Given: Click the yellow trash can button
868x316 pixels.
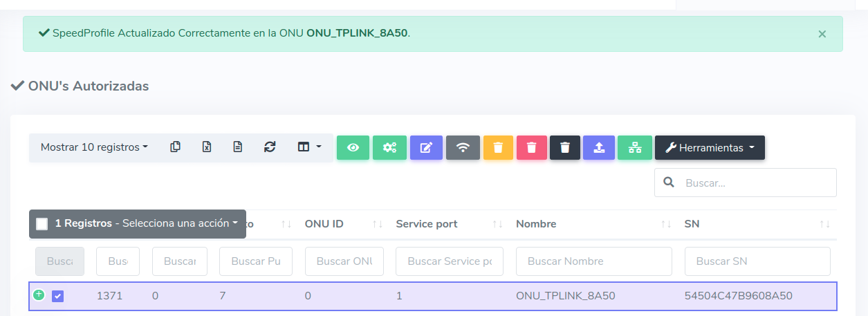Looking at the screenshot, I should (498, 148).
